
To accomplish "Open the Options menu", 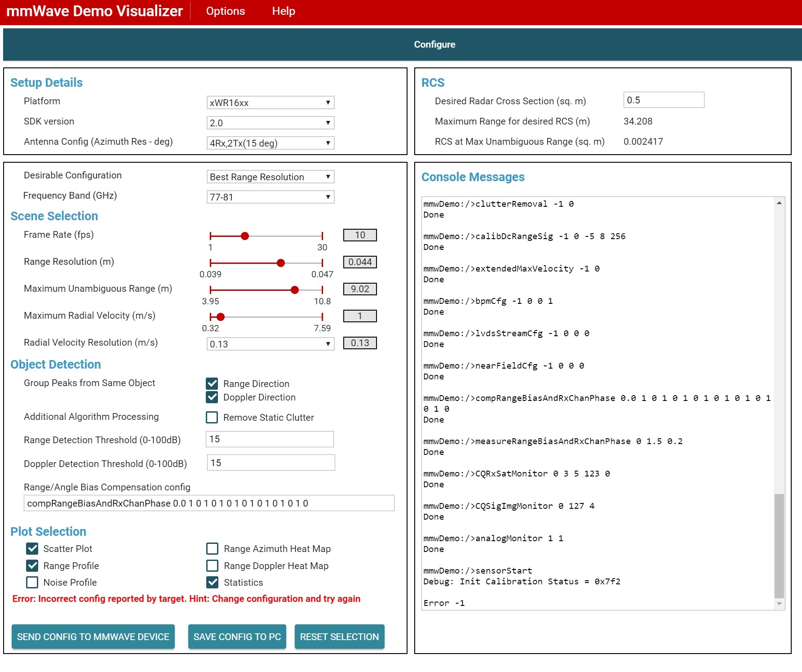I will (x=225, y=11).
